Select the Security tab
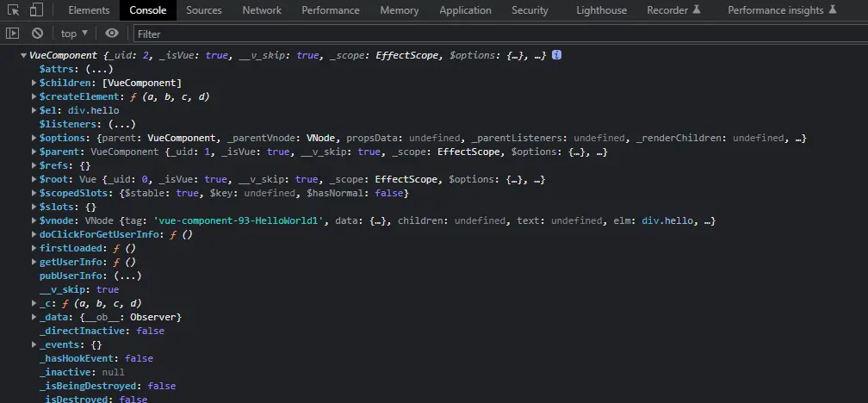 530,10
